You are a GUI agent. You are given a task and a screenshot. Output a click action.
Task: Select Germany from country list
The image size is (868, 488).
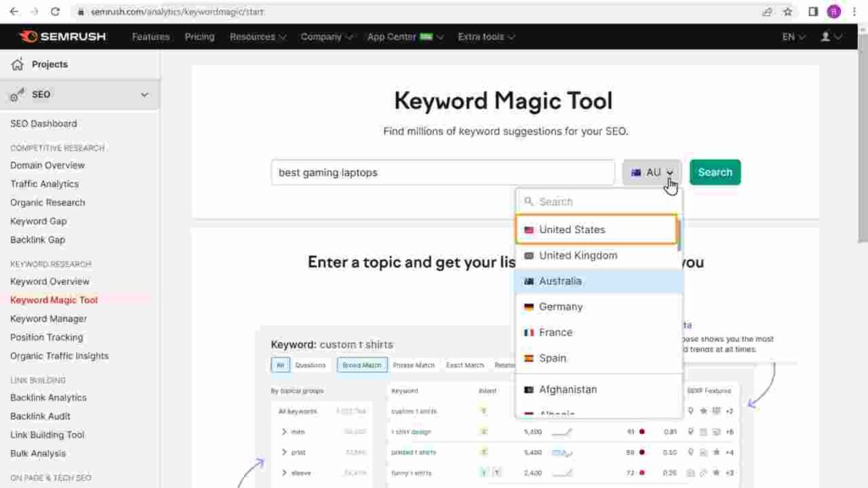[599, 307]
